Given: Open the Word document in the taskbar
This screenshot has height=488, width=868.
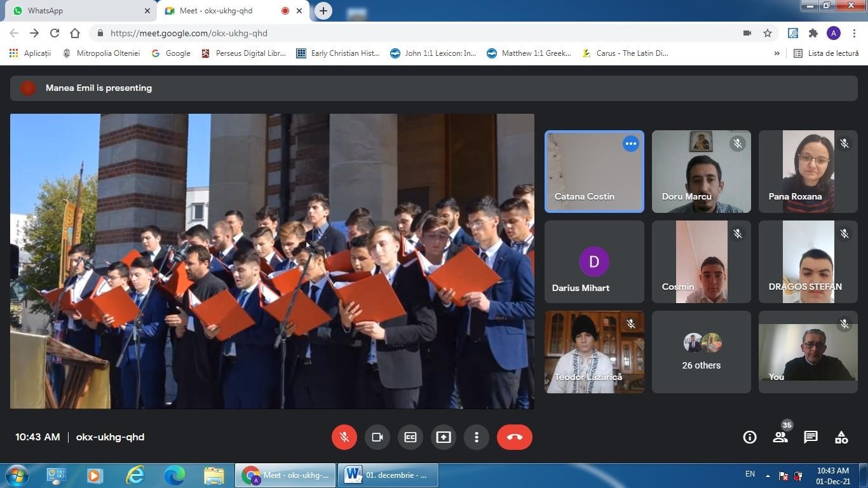Looking at the screenshot, I should pyautogui.click(x=388, y=475).
